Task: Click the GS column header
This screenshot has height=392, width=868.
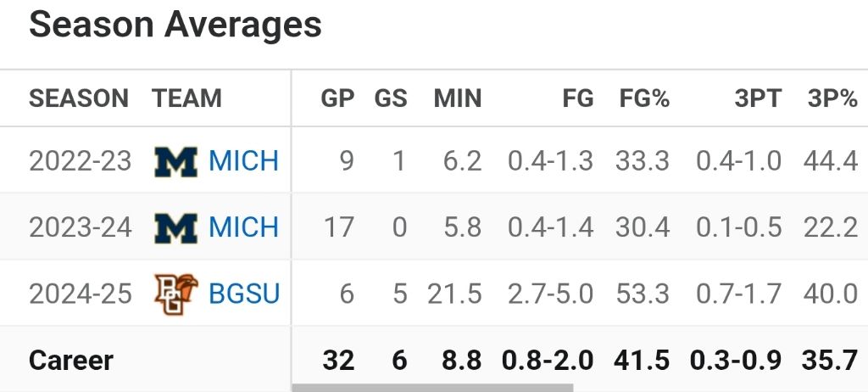Action: click(391, 98)
